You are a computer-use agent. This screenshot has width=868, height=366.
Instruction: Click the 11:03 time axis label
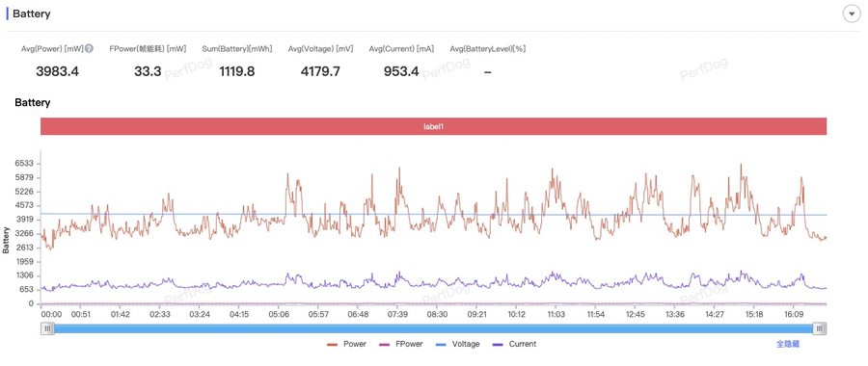556,314
